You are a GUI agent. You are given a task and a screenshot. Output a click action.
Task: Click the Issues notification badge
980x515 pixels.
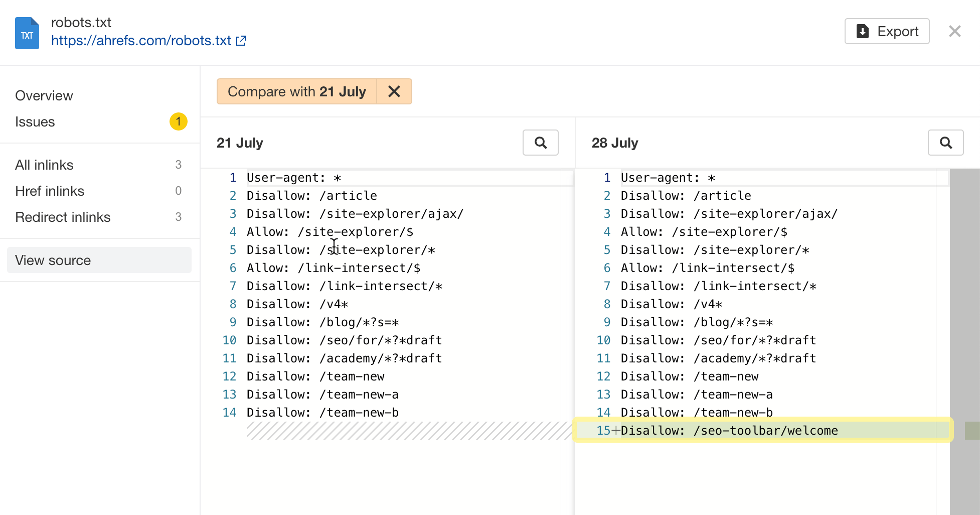point(178,121)
